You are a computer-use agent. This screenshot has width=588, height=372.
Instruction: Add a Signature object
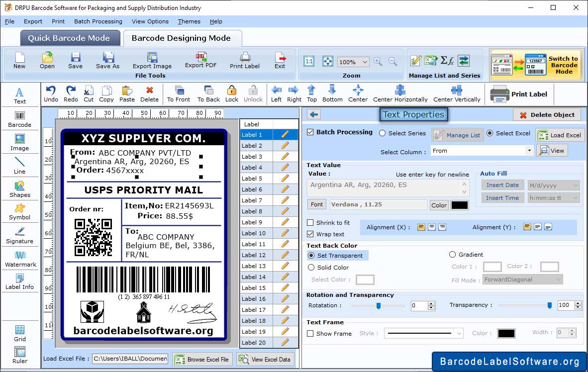pyautogui.click(x=19, y=236)
